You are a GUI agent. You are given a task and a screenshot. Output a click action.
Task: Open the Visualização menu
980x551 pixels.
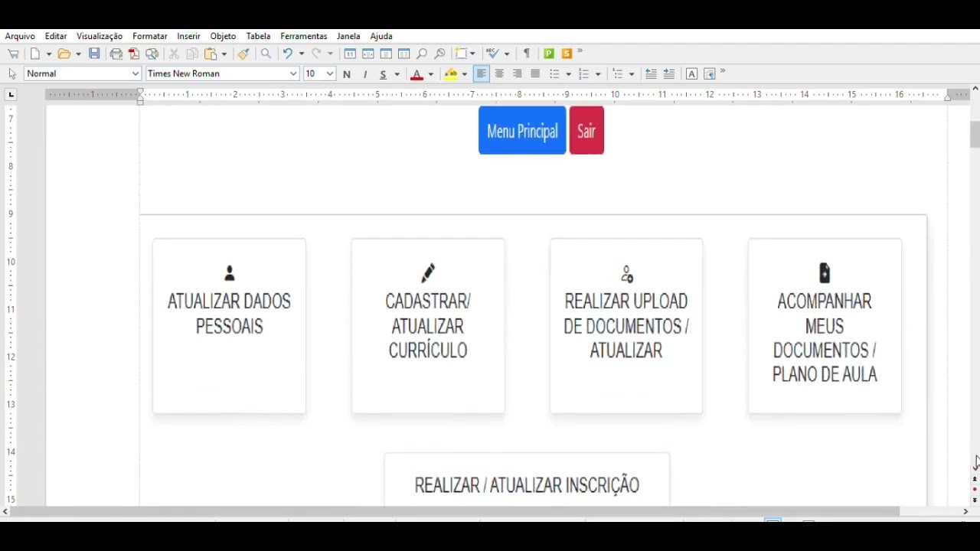100,36
